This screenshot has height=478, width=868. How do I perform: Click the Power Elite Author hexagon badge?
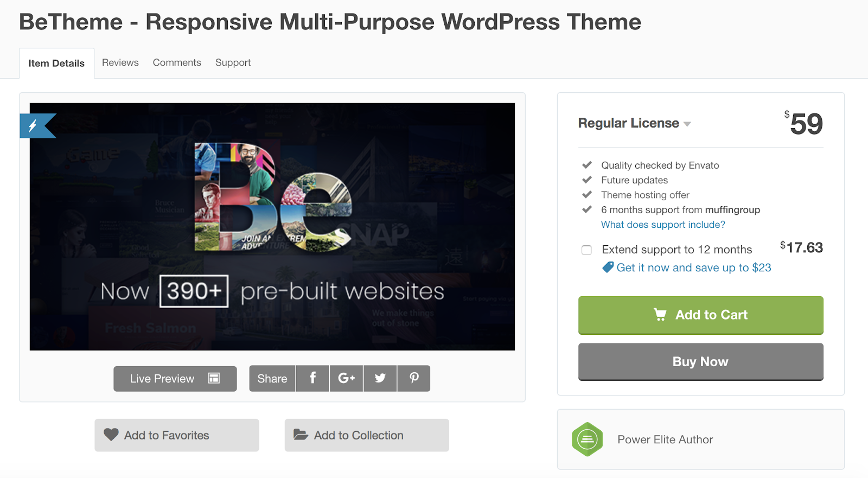(588, 439)
